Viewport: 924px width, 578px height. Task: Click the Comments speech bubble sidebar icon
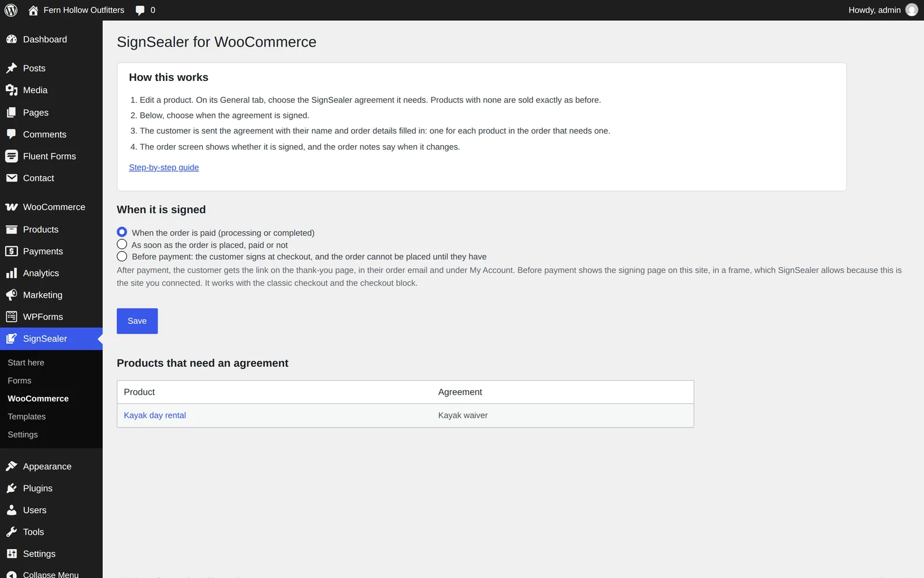12,134
